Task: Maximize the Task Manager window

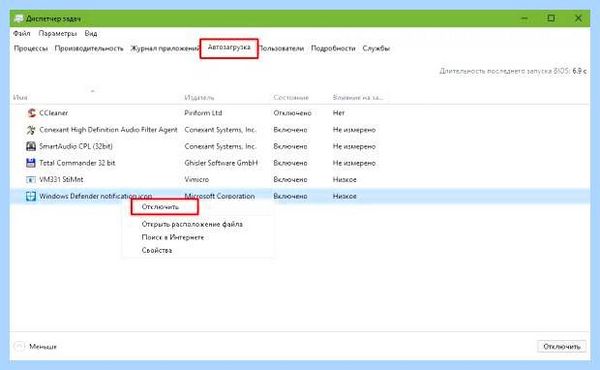Action: click(551, 18)
